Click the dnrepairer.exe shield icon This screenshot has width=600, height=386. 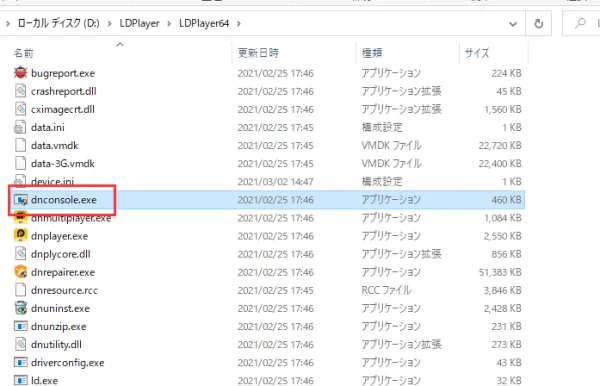tap(20, 272)
